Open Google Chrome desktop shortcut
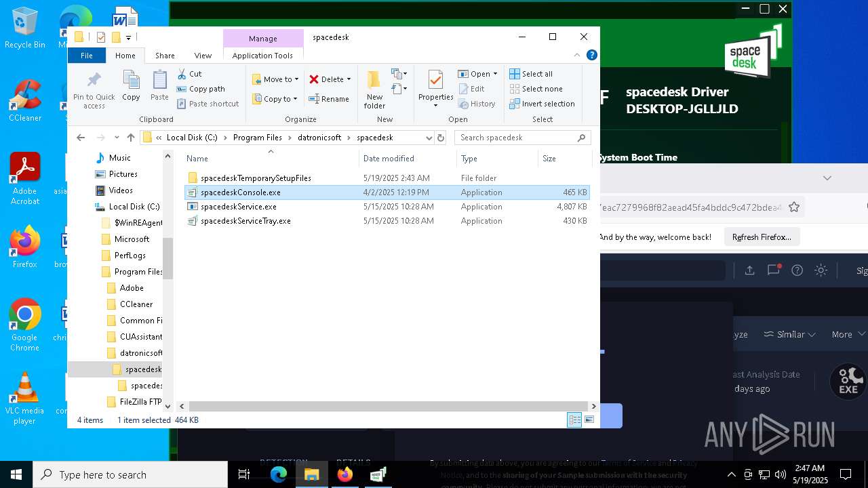The width and height of the screenshot is (868, 488). [x=24, y=325]
